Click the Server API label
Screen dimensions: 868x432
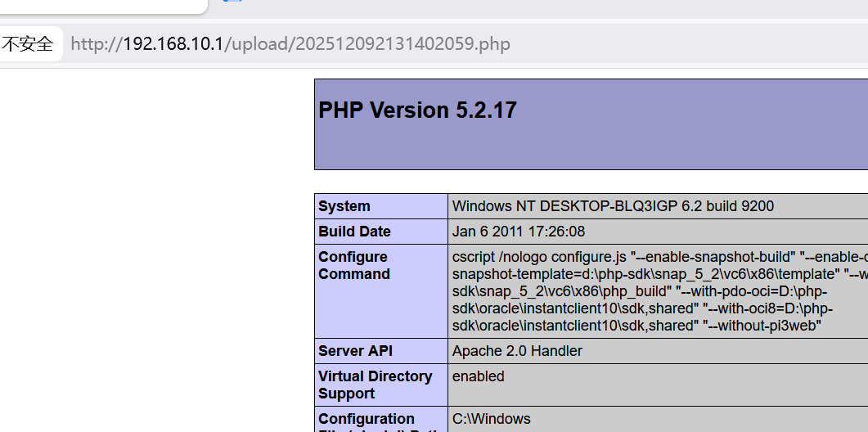[x=355, y=351]
